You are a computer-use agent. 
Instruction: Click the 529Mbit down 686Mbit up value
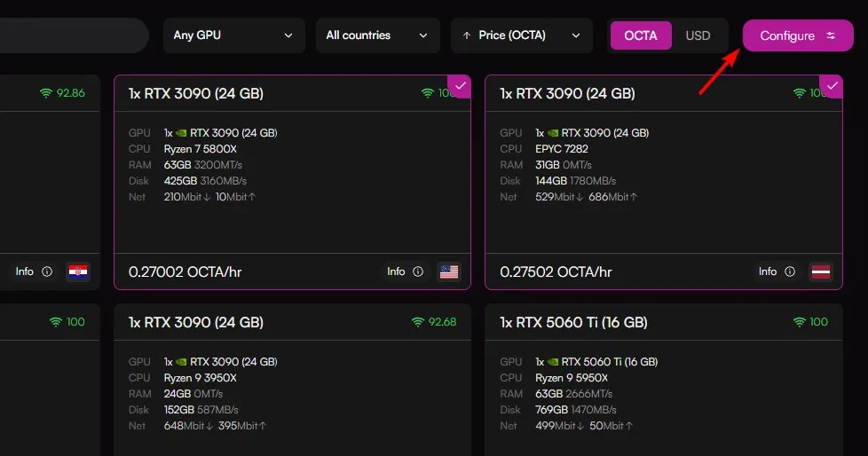[587, 197]
